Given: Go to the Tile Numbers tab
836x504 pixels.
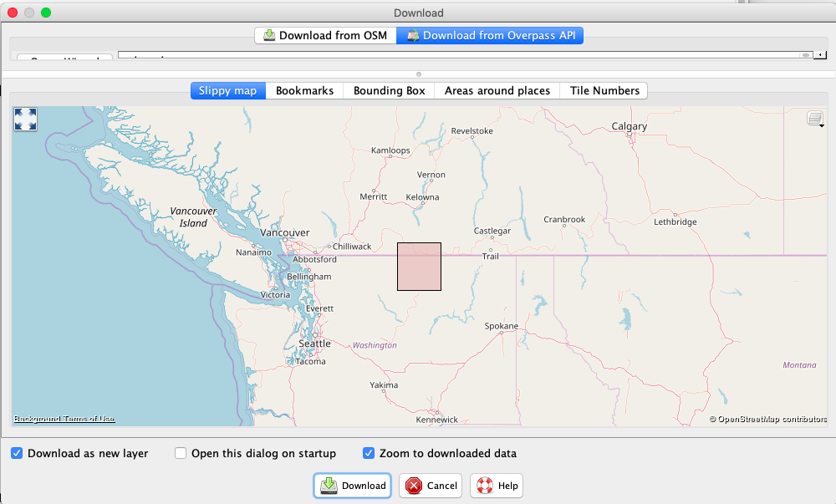Looking at the screenshot, I should [604, 90].
